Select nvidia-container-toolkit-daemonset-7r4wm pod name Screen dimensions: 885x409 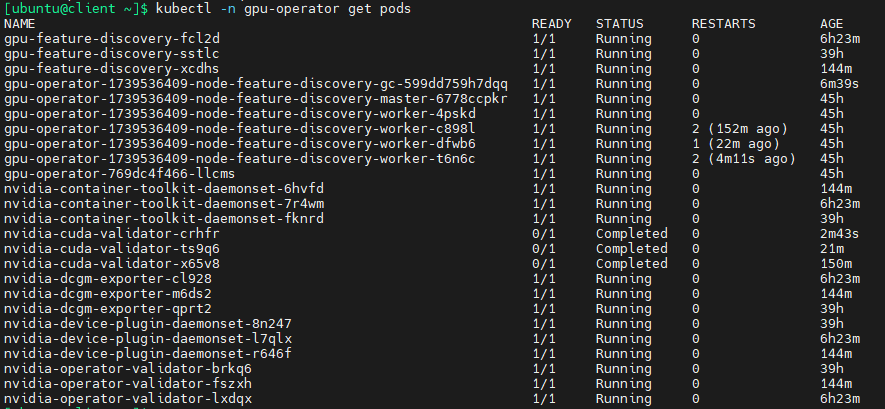click(164, 204)
